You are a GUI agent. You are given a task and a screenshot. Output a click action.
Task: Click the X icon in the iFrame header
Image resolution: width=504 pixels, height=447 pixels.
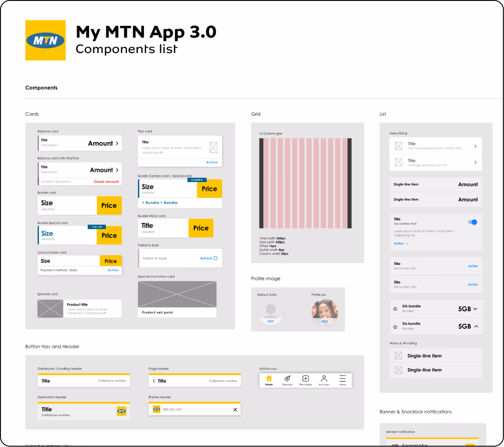coord(235,409)
